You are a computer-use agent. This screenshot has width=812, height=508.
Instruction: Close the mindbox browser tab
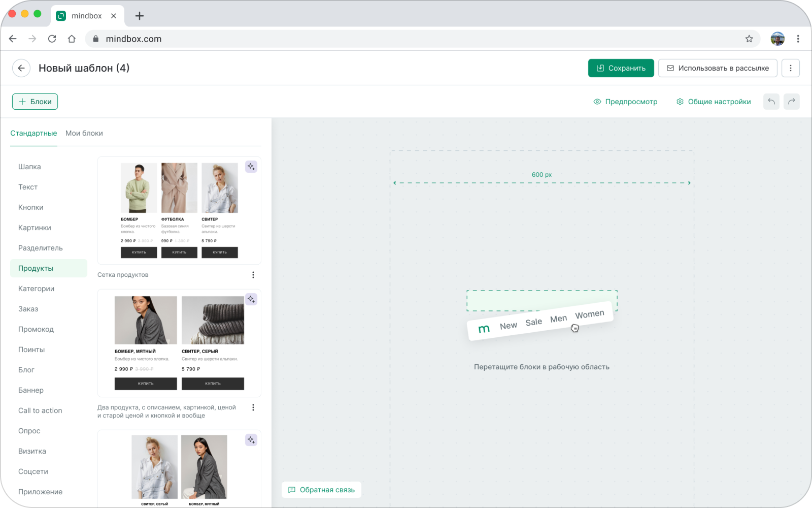coord(114,16)
